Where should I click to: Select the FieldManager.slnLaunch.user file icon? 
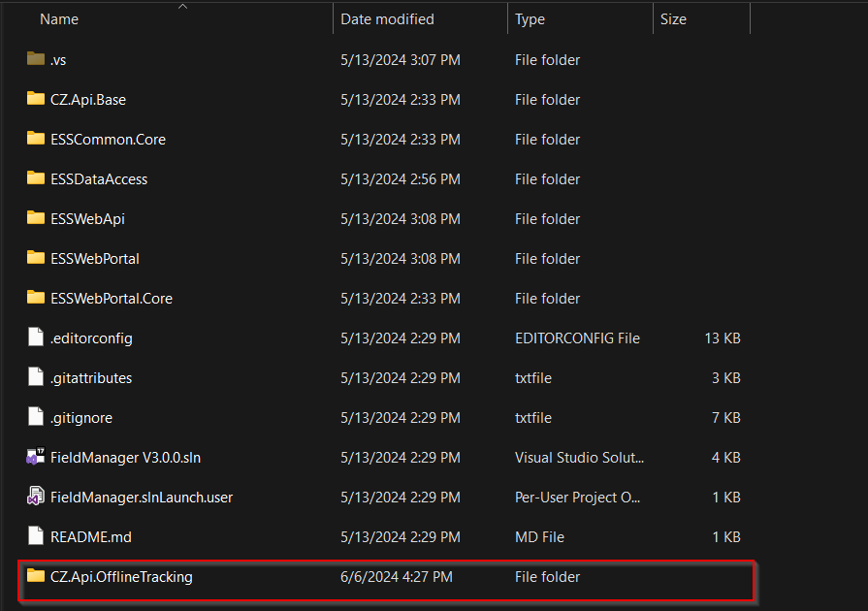pos(36,497)
